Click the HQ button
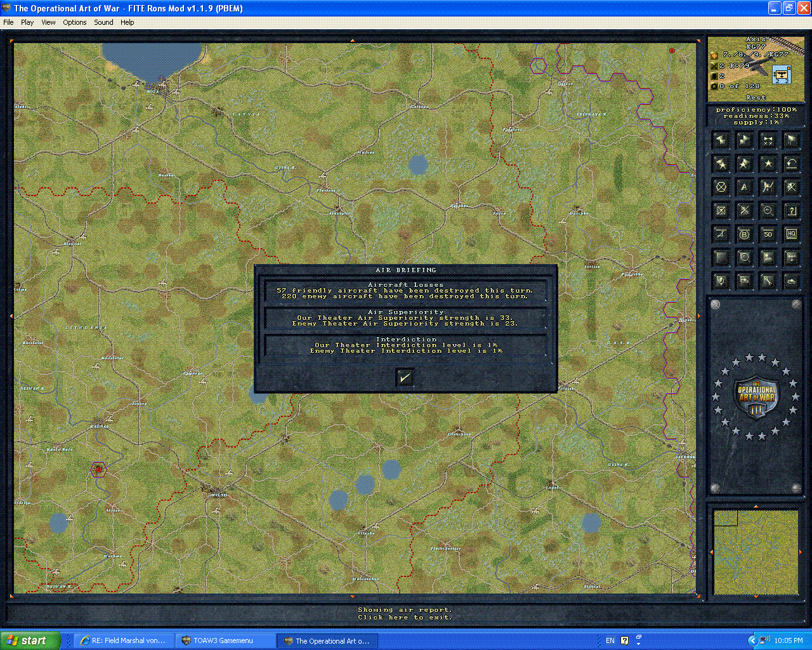 791,234
